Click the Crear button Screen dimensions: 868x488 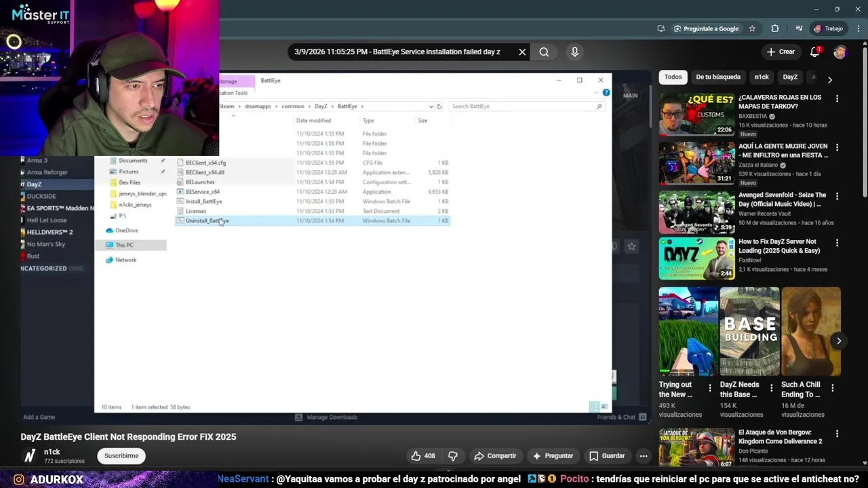point(781,52)
